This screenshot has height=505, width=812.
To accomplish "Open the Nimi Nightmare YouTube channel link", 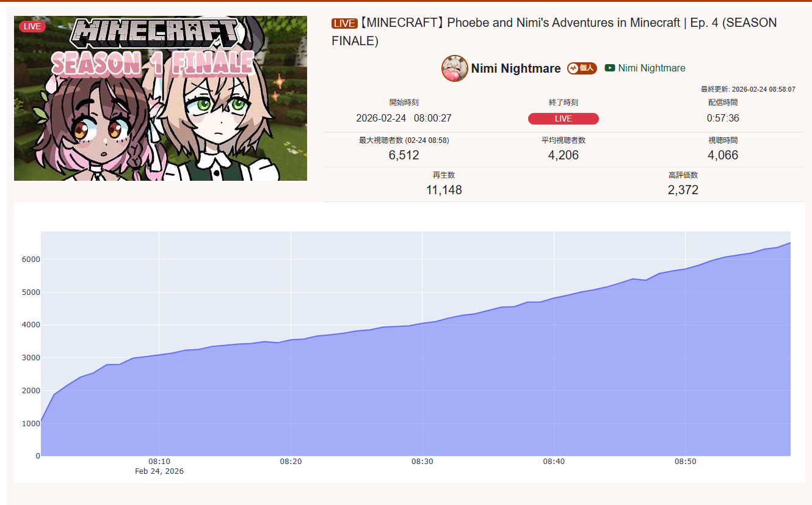I will pos(651,68).
